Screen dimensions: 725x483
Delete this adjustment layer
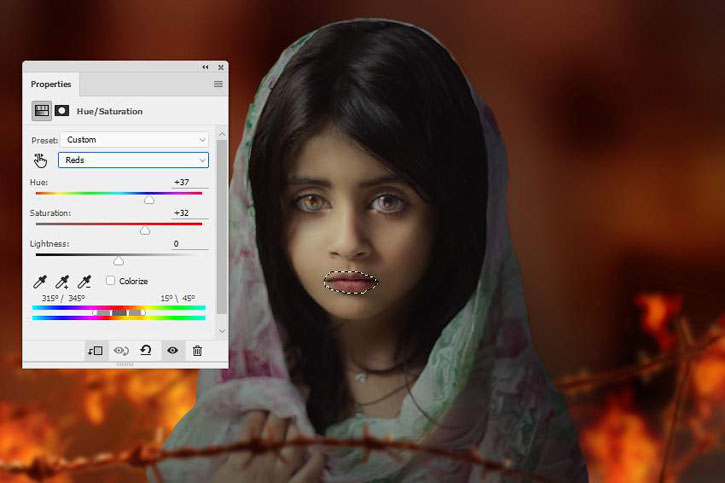tap(197, 351)
